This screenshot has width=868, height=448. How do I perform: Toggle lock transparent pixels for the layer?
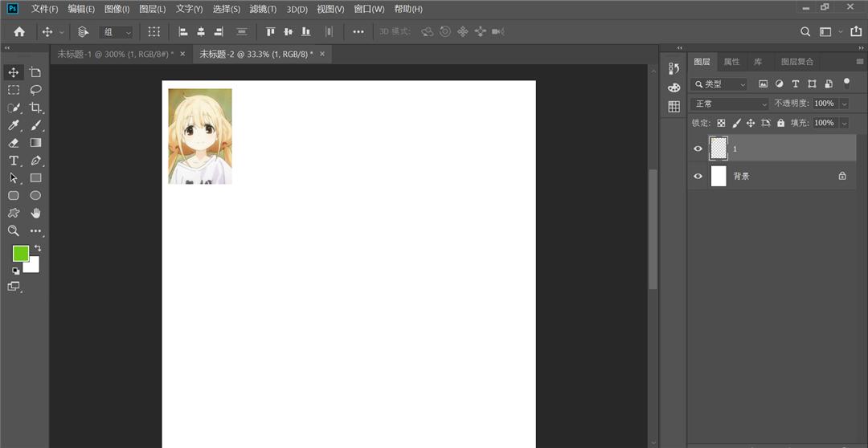(x=721, y=123)
